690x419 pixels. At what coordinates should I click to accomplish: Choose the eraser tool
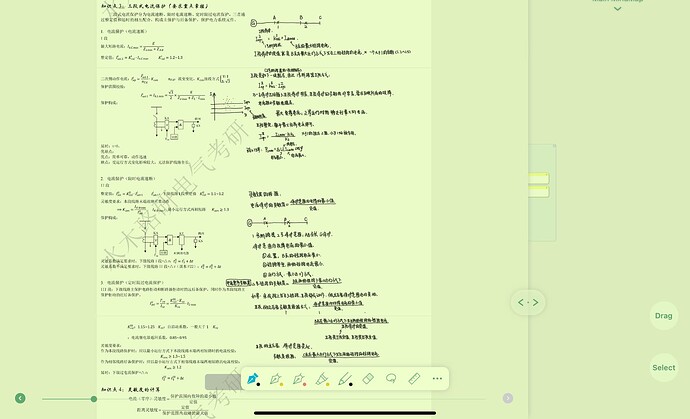coord(368,379)
